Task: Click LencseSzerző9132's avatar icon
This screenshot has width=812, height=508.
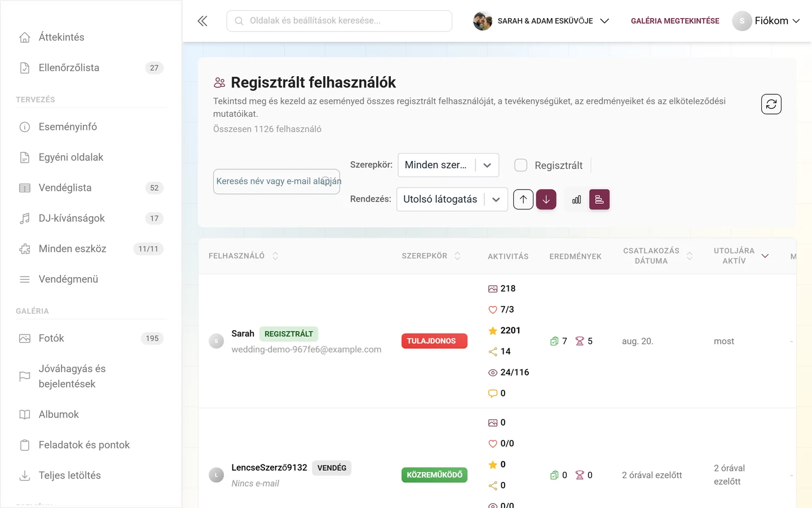Action: click(x=217, y=475)
